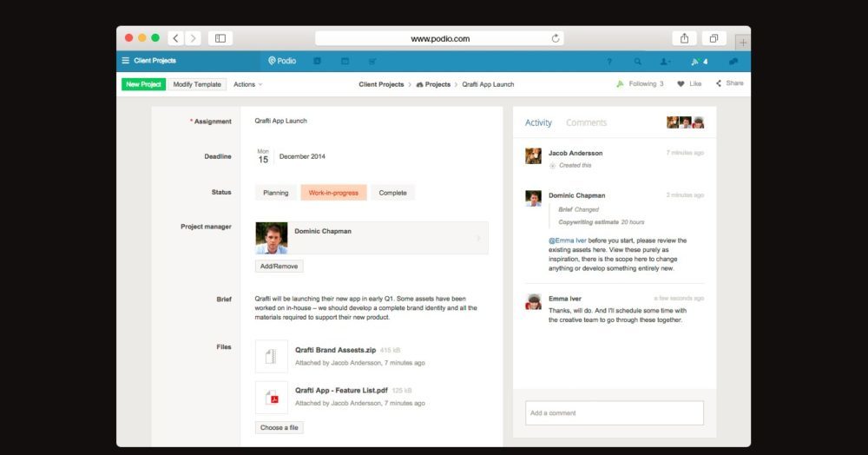Reload the page with the refresh icon
The height and width of the screenshot is (455, 868).
[556, 38]
